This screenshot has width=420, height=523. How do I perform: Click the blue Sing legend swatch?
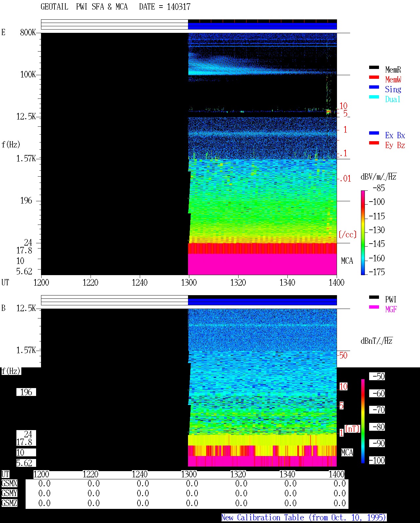(x=374, y=87)
